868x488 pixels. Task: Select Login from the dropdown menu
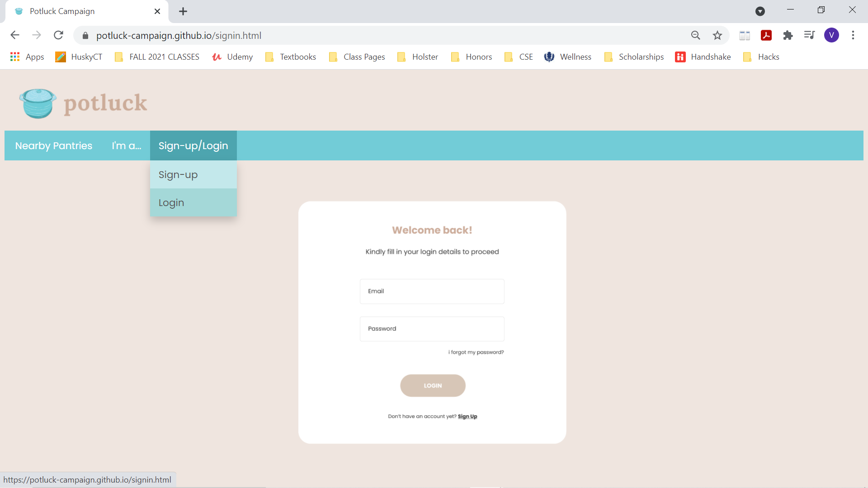click(x=171, y=203)
